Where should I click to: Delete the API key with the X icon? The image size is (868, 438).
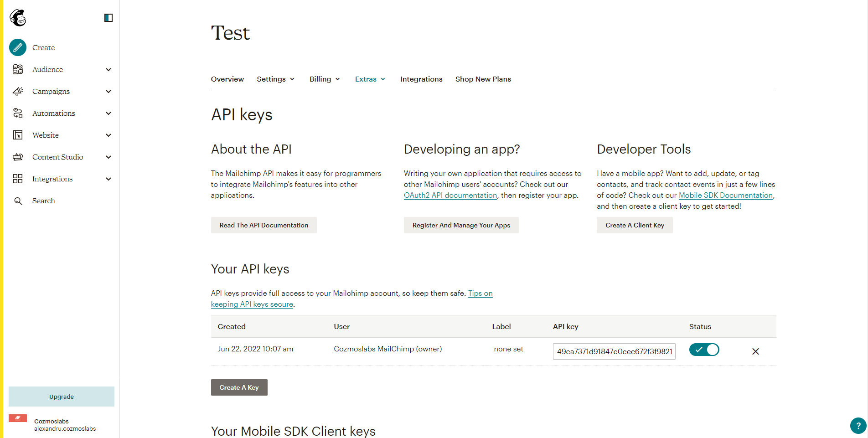pyautogui.click(x=755, y=351)
